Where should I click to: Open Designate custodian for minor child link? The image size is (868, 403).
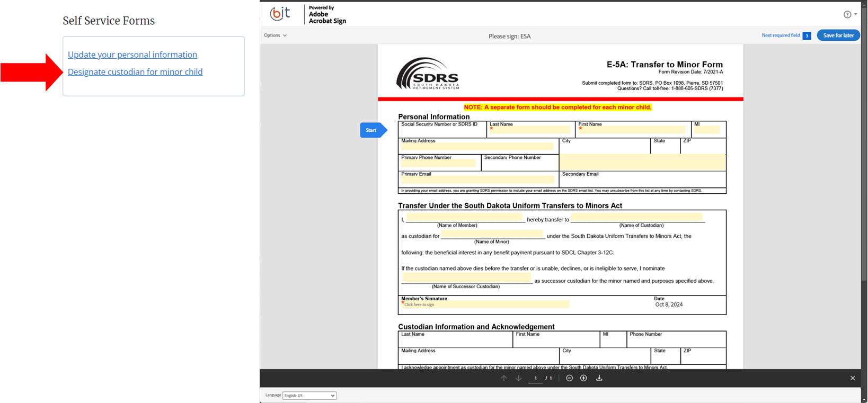click(x=135, y=72)
